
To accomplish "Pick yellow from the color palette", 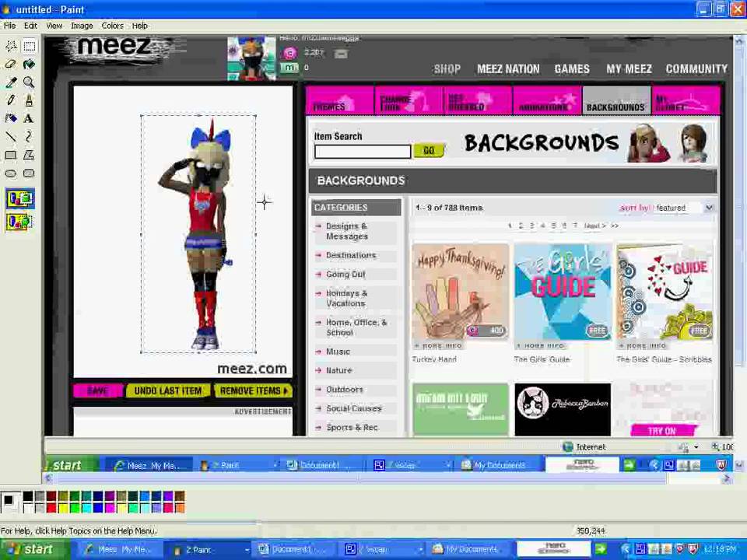I will tap(63, 508).
